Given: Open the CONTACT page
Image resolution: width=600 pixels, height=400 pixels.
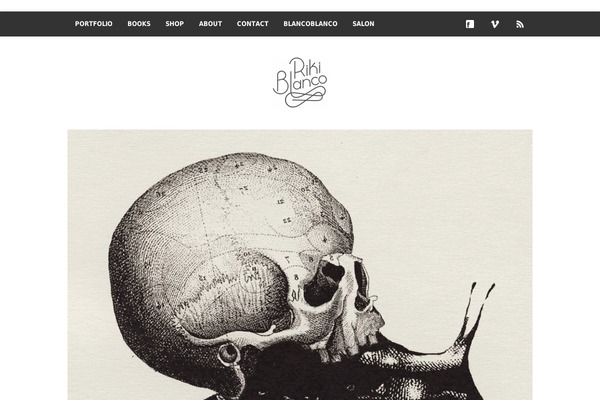Looking at the screenshot, I should point(253,24).
